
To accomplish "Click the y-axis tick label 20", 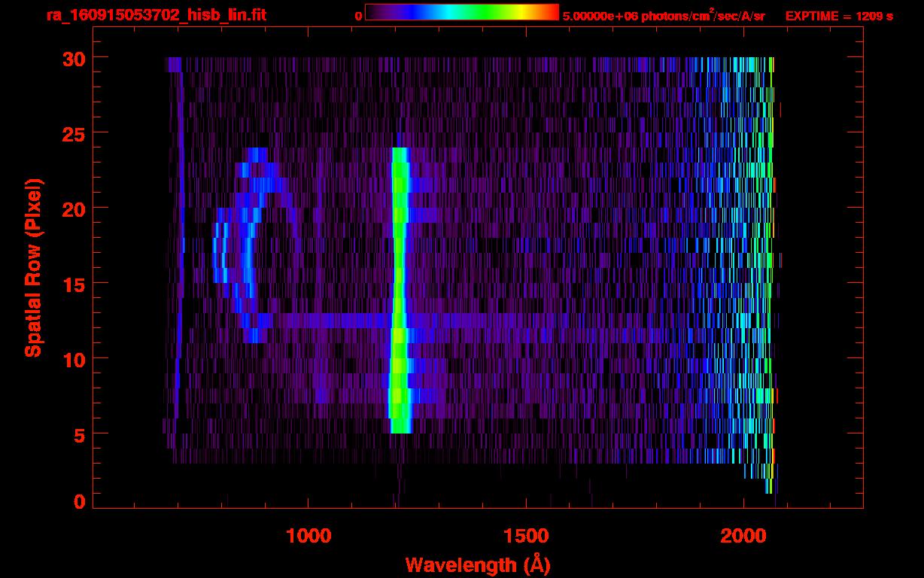I will click(x=74, y=208).
